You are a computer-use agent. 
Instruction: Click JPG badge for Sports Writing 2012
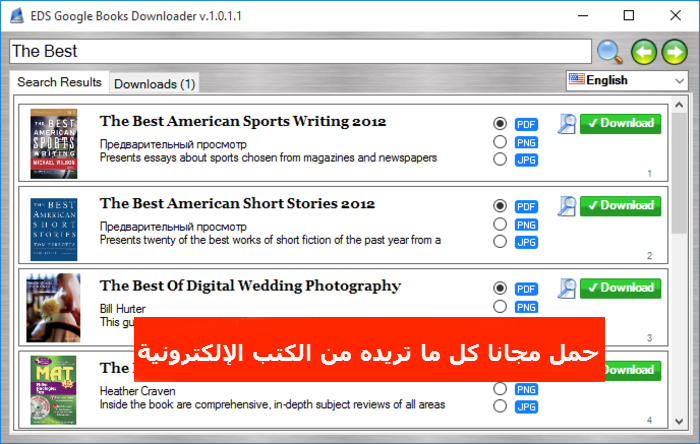pyautogui.click(x=526, y=160)
